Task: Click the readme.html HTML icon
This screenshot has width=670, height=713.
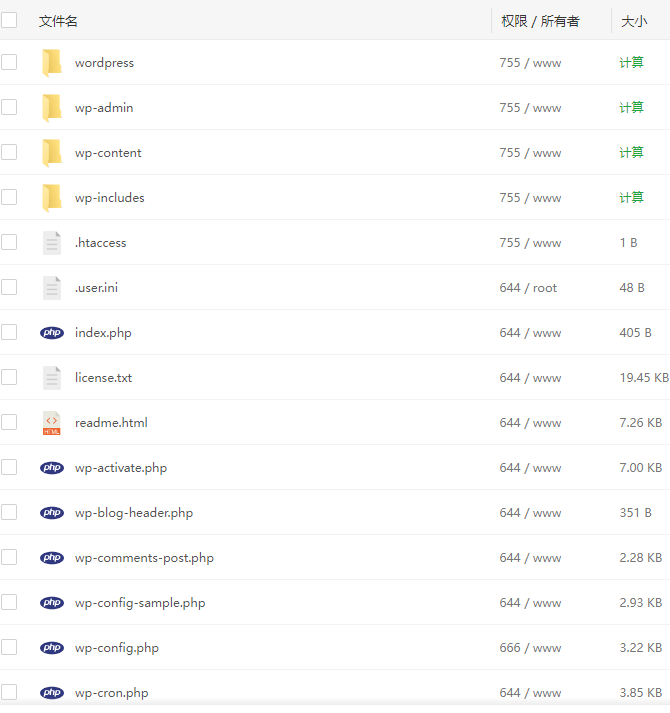Action: [52, 423]
